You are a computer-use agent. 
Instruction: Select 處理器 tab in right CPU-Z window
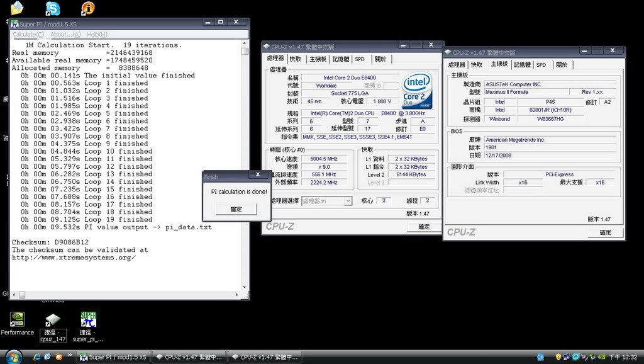(x=457, y=65)
